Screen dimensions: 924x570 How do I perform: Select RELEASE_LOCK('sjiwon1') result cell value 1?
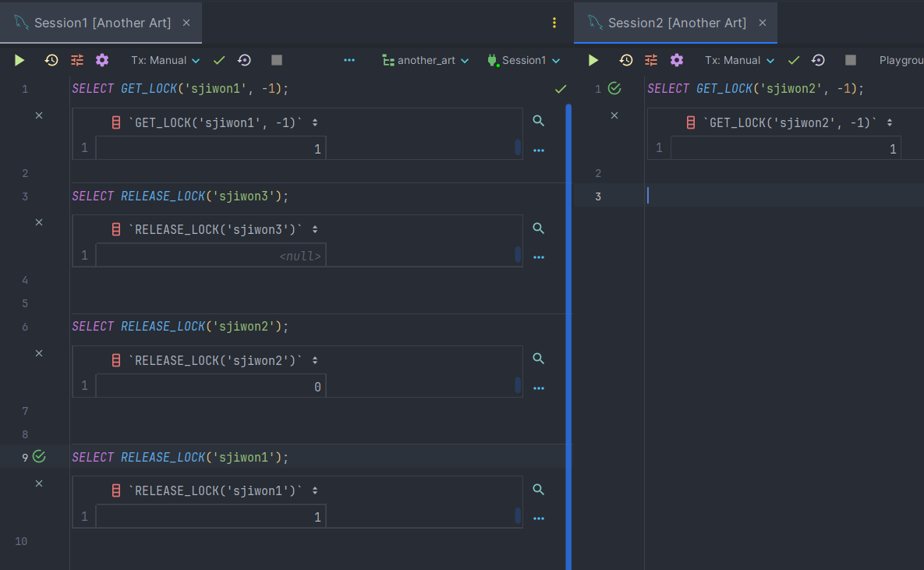click(x=211, y=517)
